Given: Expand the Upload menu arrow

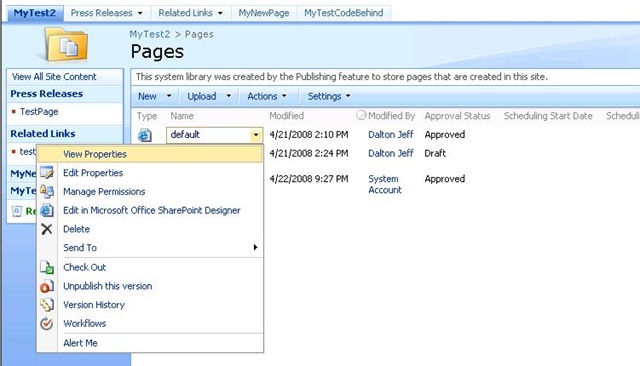Looking at the screenshot, I should (x=229, y=96).
